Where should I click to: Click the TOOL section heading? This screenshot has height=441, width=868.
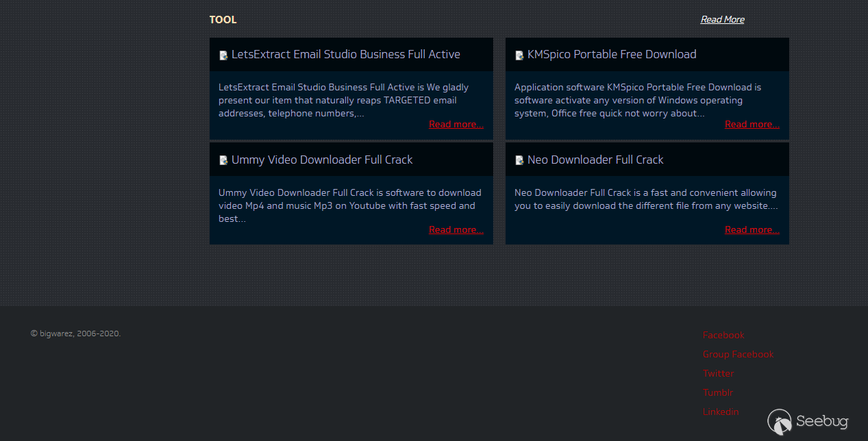coord(223,20)
